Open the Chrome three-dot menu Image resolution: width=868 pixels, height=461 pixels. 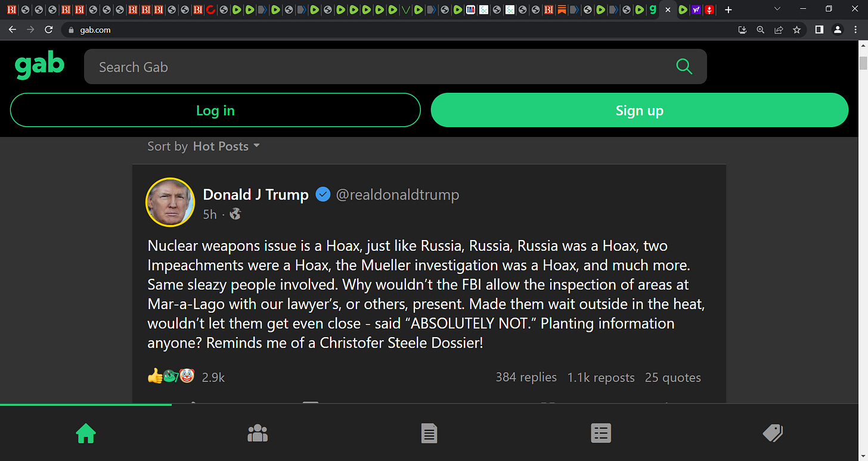pyautogui.click(x=855, y=30)
